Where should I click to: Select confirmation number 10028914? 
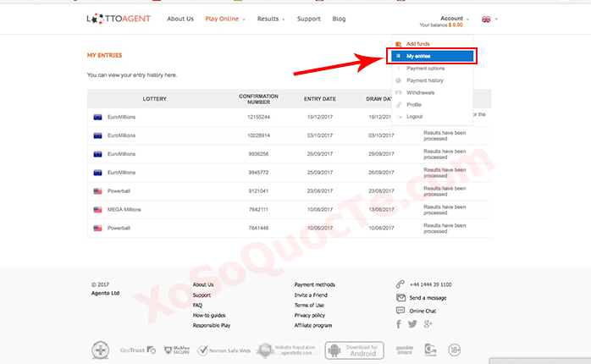click(x=258, y=135)
